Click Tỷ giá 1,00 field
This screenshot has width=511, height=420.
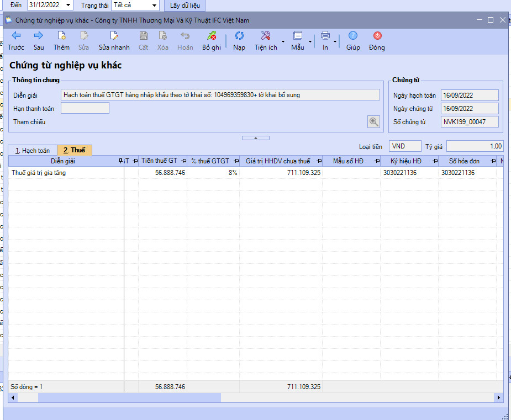[475, 146]
